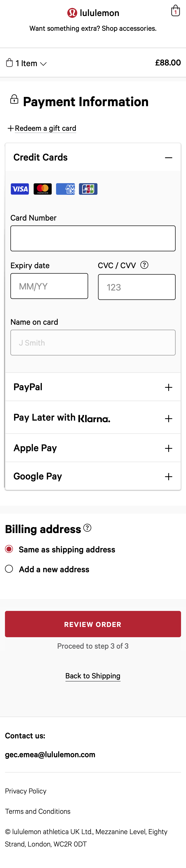Image resolution: width=186 pixels, height=868 pixels.
Task: Expand the PayPal payment option
Action: (168, 387)
